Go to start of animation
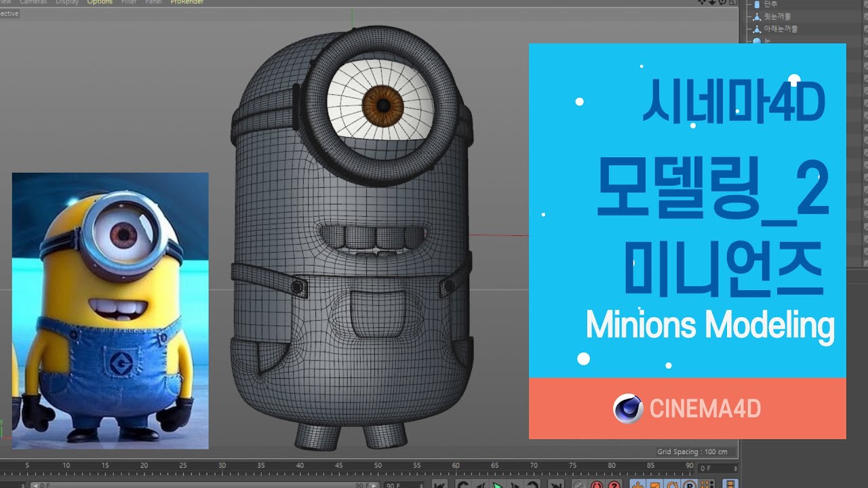The width and height of the screenshot is (868, 488). pos(440,484)
